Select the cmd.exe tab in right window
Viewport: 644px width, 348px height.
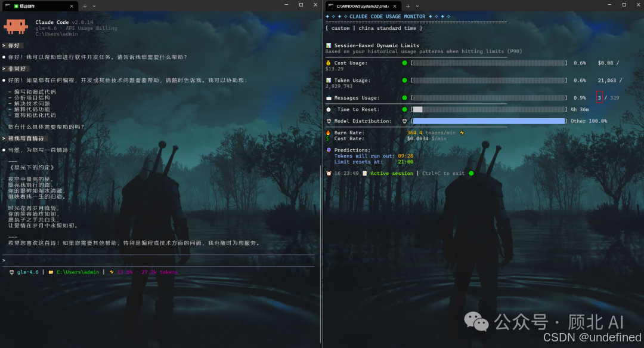click(363, 6)
